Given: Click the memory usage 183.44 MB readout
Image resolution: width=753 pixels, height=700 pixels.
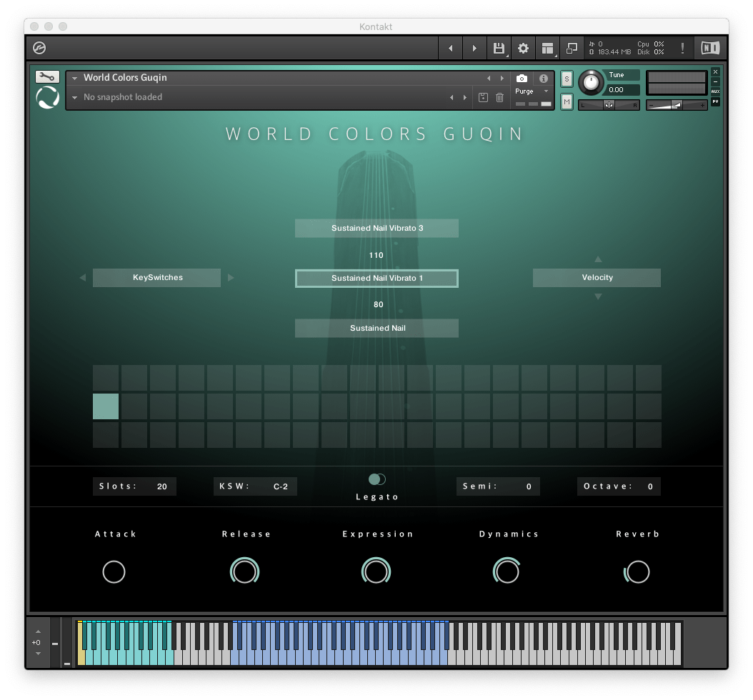Looking at the screenshot, I should coord(614,52).
